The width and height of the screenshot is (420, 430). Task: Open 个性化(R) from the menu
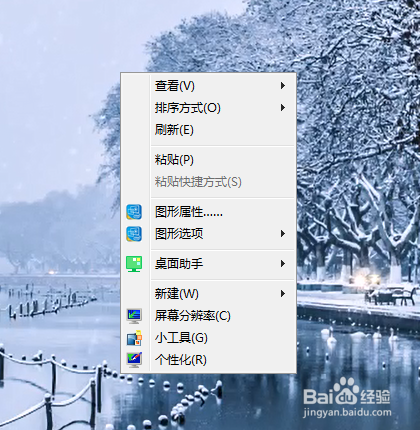(x=208, y=360)
